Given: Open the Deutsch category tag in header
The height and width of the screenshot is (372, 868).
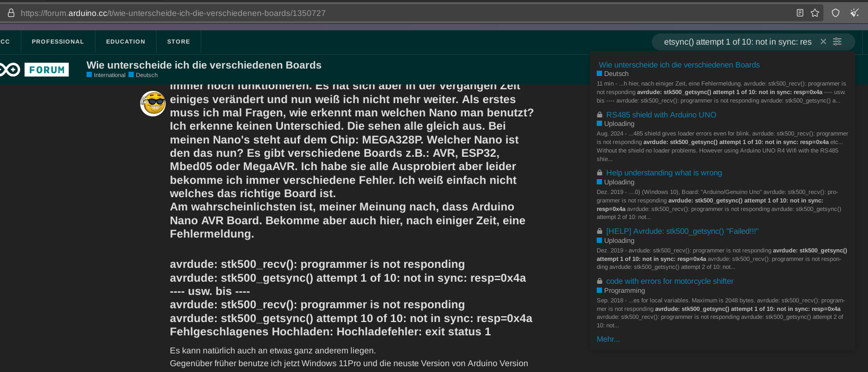Looking at the screenshot, I should [143, 75].
